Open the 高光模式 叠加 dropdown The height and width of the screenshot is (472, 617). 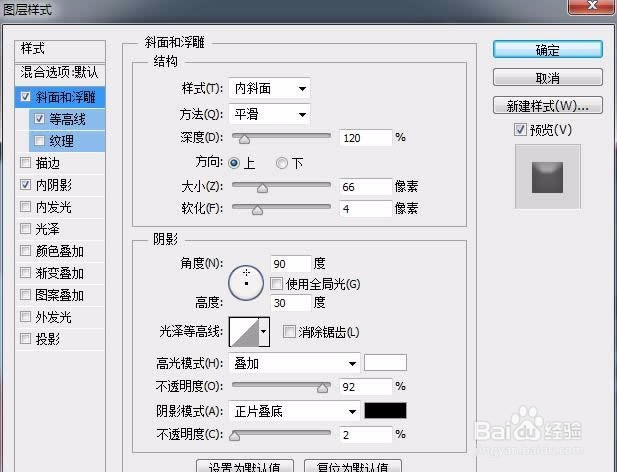click(294, 363)
